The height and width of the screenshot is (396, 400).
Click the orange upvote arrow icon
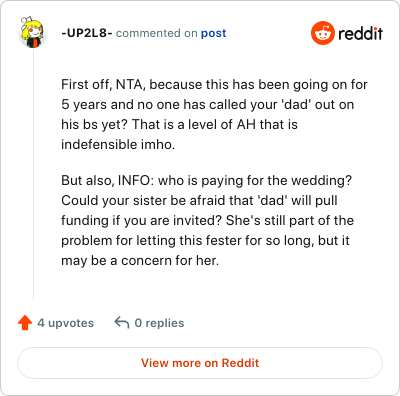pyautogui.click(x=25, y=323)
